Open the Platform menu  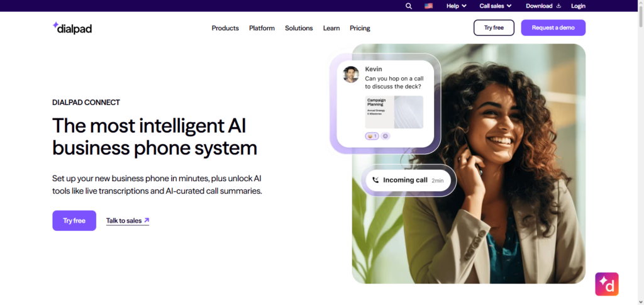262,28
